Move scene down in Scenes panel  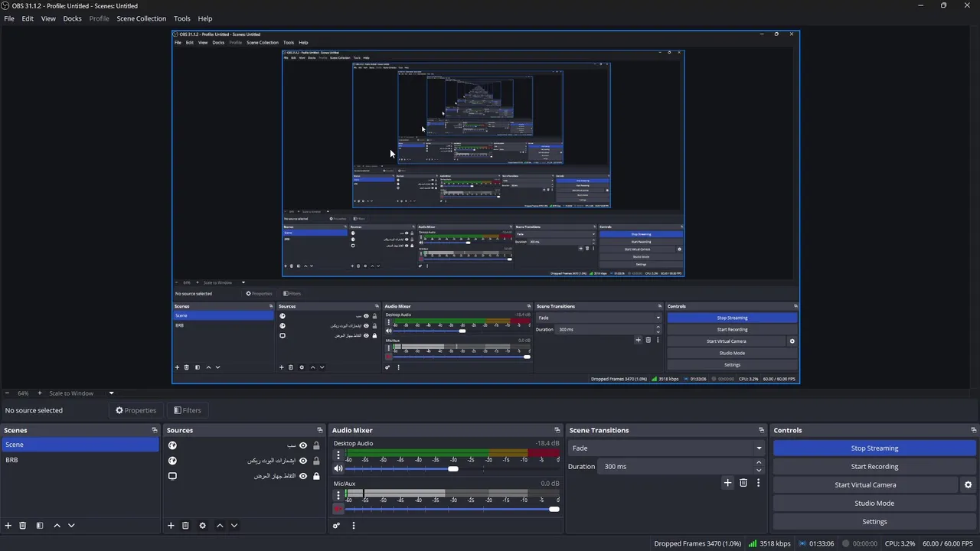coord(71,526)
